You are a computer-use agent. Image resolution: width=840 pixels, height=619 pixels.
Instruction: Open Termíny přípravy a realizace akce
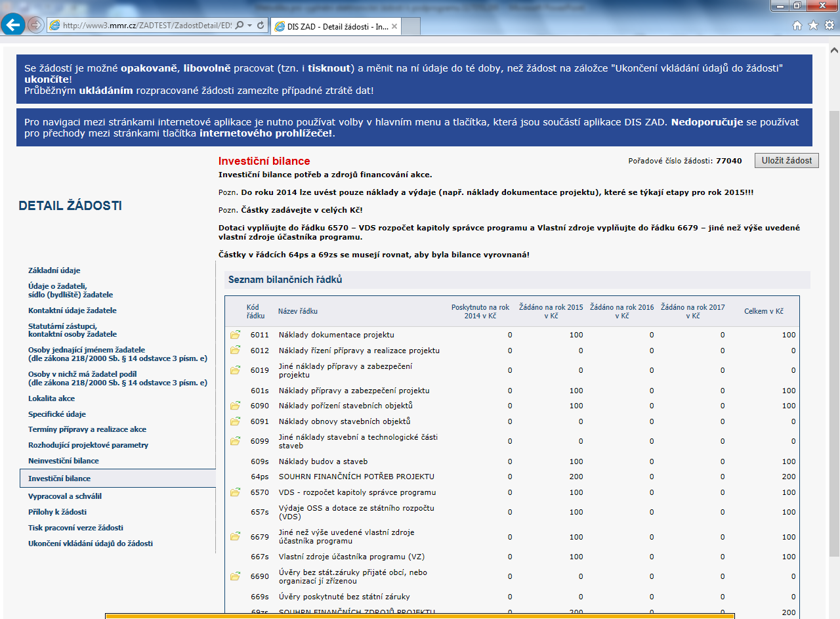[87, 429]
